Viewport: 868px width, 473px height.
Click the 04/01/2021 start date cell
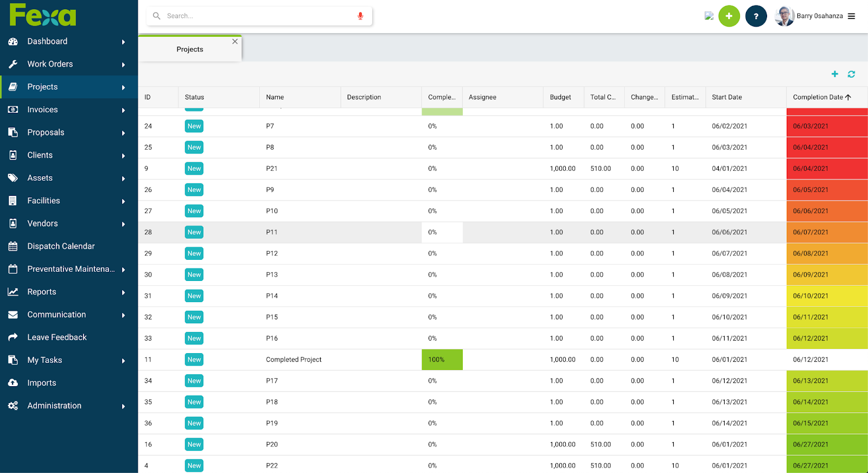pos(746,169)
